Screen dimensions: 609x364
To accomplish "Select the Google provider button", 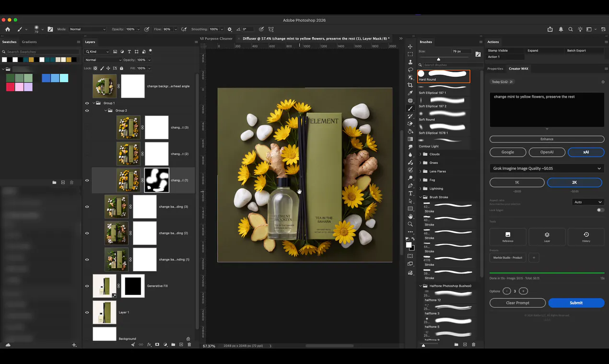I will pos(508,152).
